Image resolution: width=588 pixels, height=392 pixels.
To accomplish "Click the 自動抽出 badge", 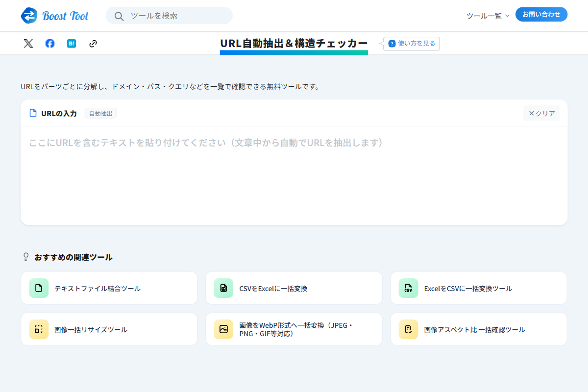I will 100,113.
